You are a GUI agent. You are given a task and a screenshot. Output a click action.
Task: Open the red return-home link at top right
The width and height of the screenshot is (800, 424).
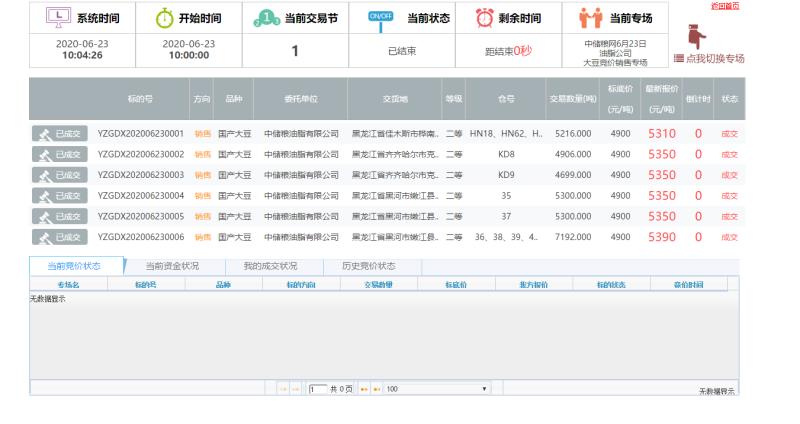[725, 6]
